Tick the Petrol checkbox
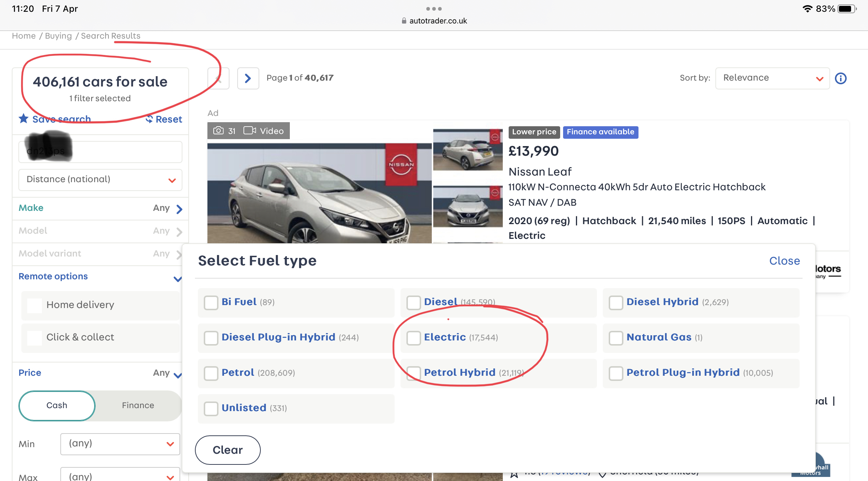Image resolution: width=868 pixels, height=481 pixels. point(211,373)
